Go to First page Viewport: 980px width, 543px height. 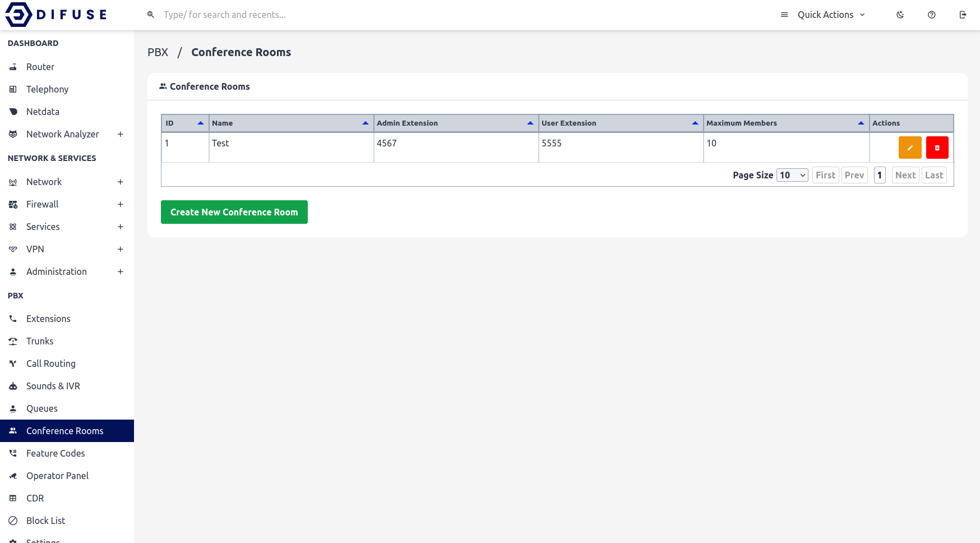[825, 175]
